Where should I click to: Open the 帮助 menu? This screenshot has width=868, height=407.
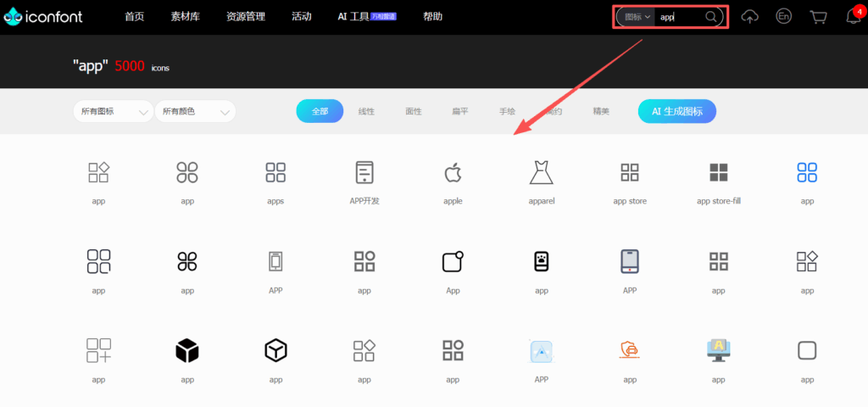tap(433, 17)
